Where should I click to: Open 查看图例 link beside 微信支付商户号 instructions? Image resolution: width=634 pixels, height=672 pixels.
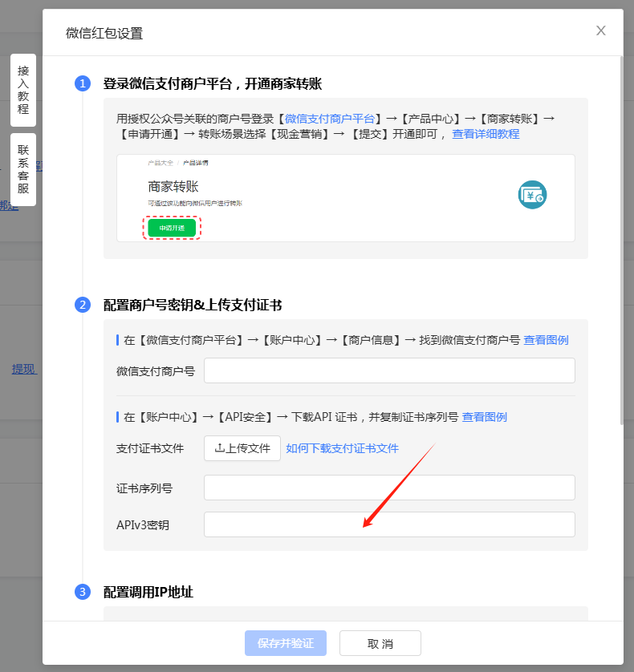[x=546, y=340]
